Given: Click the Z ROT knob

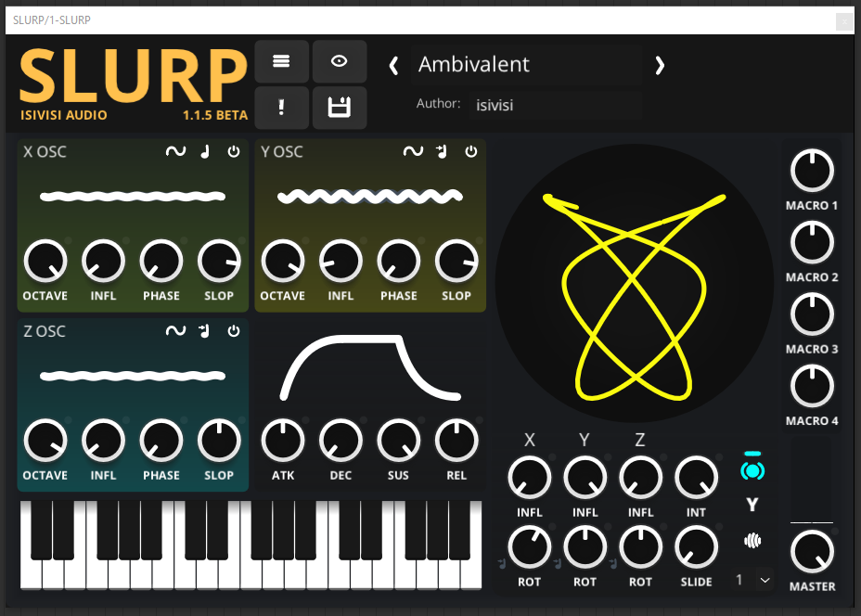Looking at the screenshot, I should coord(641,547).
